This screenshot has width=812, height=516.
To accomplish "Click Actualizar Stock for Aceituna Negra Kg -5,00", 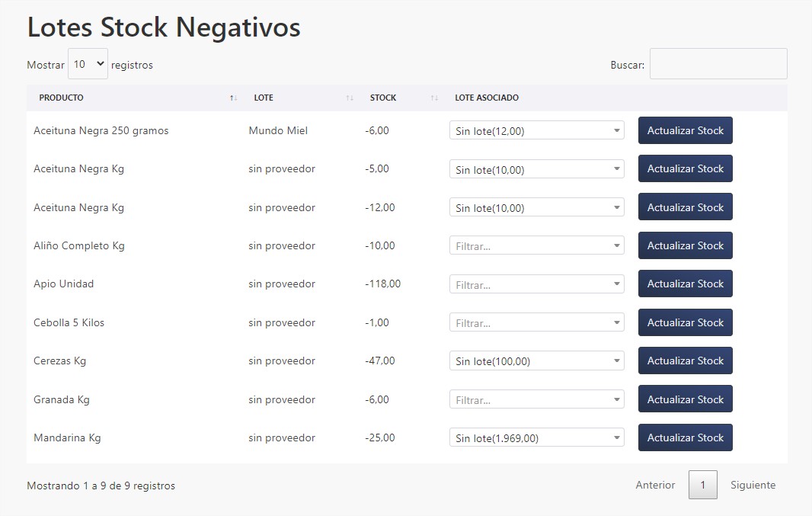I will click(x=685, y=169).
